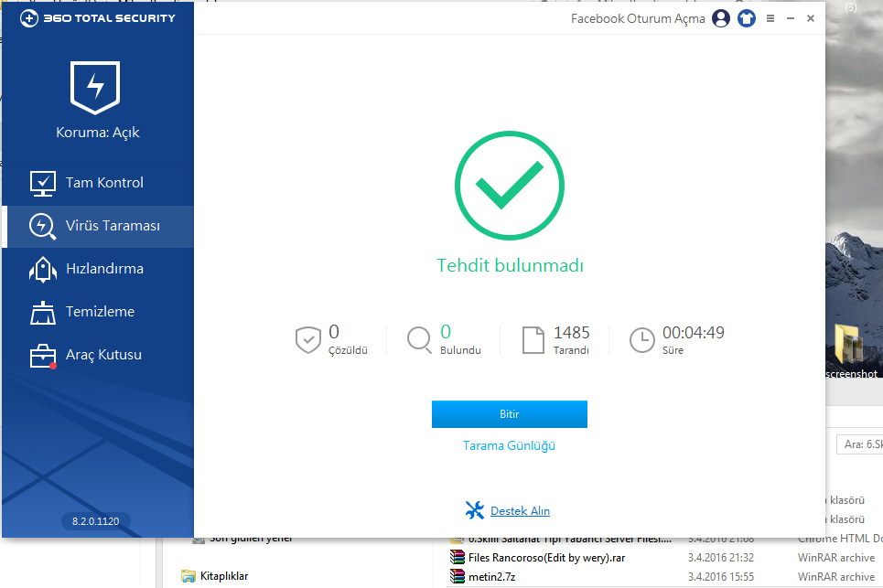
Task: Click the Süre clock icon
Action: pos(642,340)
